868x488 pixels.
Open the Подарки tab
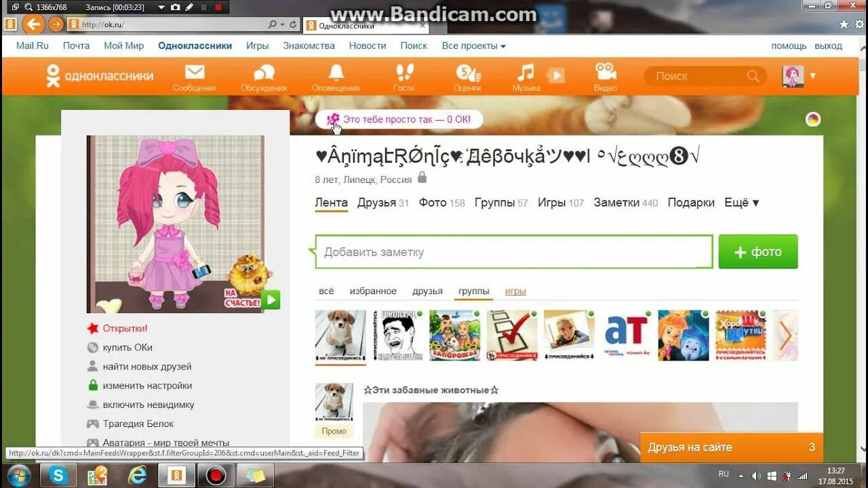(x=691, y=203)
